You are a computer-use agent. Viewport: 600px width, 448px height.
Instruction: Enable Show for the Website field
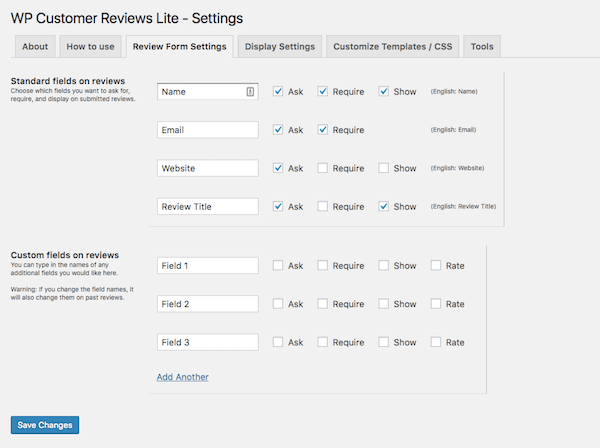383,168
